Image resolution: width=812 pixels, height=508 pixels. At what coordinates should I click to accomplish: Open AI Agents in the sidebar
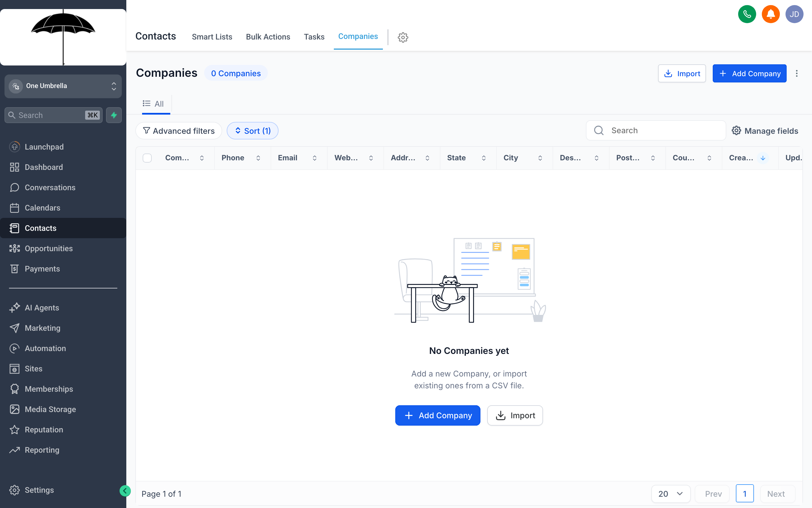click(x=63, y=308)
